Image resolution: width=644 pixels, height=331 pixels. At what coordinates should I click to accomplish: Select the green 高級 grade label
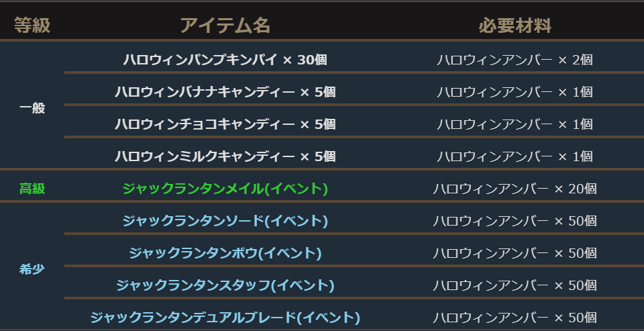tap(32, 189)
